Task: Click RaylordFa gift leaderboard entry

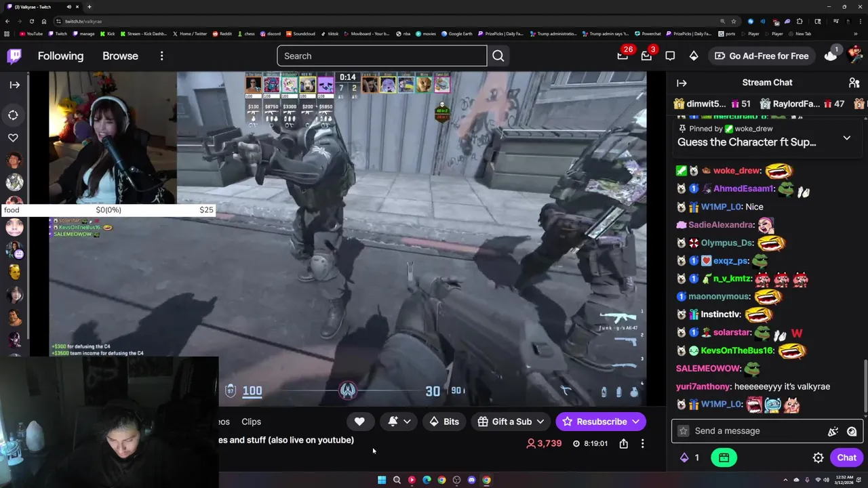Action: (803, 104)
